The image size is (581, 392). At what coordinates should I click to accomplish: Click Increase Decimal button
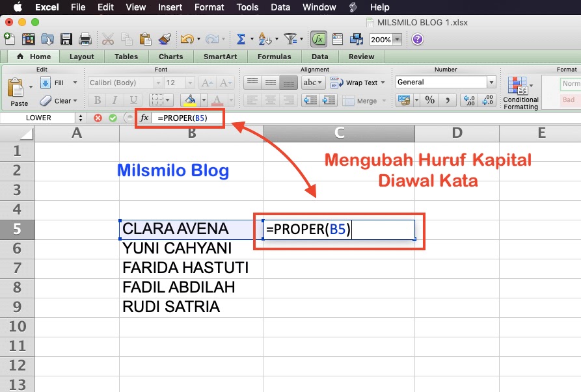click(469, 100)
